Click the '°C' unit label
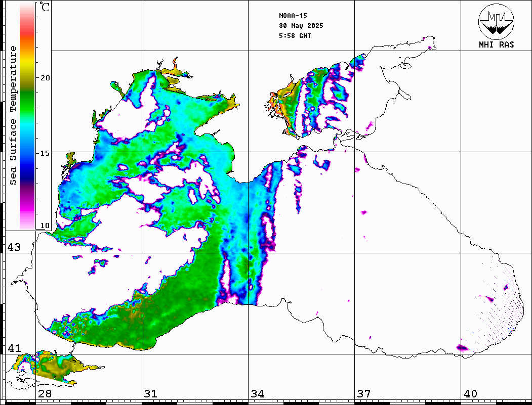The height and width of the screenshot is (405, 532). [x=45, y=7]
